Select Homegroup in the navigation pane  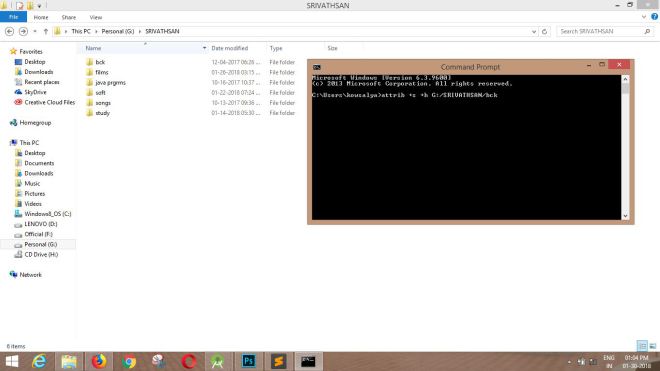[35, 123]
